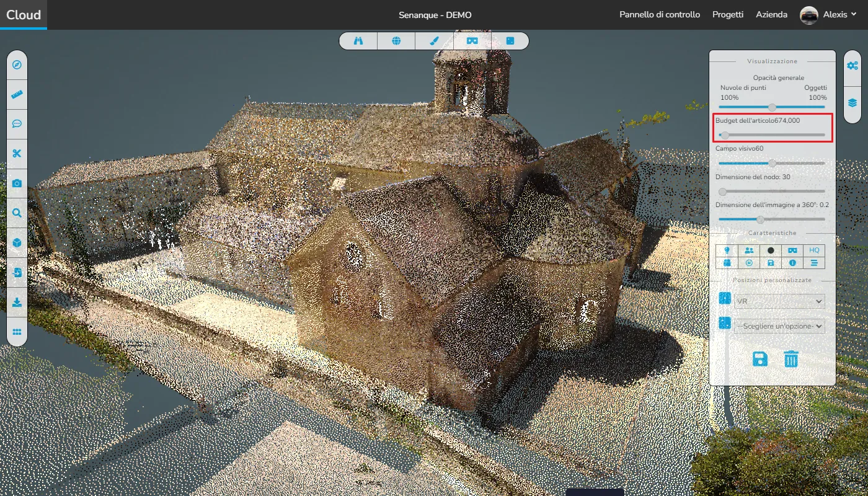Select the ruler measurement tool
Viewport: 868px width, 496px height.
(x=17, y=95)
